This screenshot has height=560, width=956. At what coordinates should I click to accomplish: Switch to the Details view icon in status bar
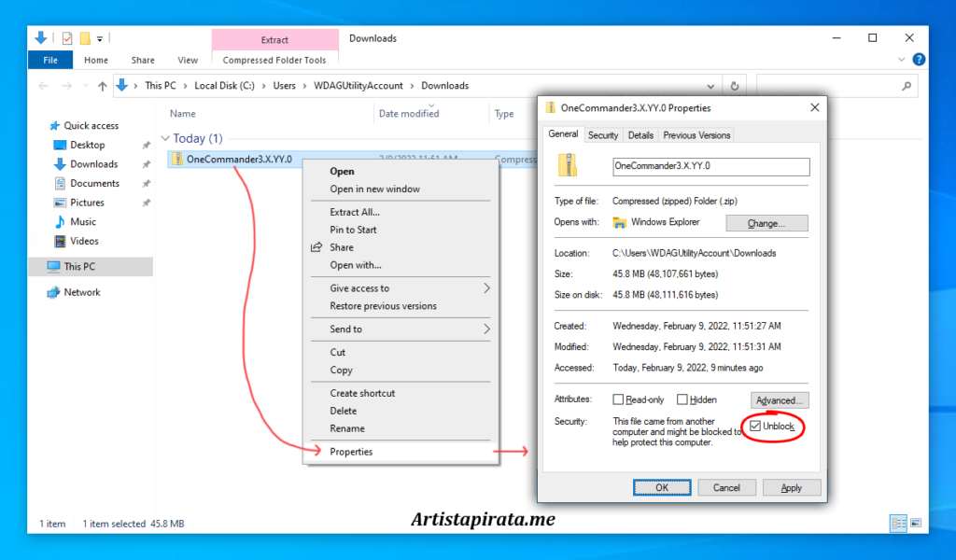[x=897, y=524]
